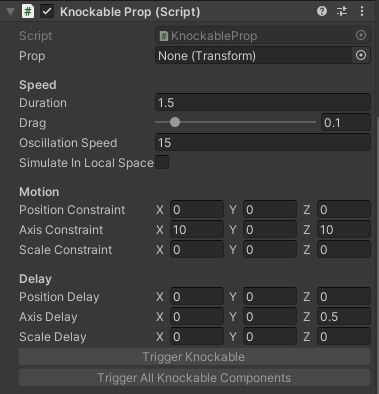Click the Trigger Knockable button
This screenshot has height=394, width=379.
(x=194, y=357)
